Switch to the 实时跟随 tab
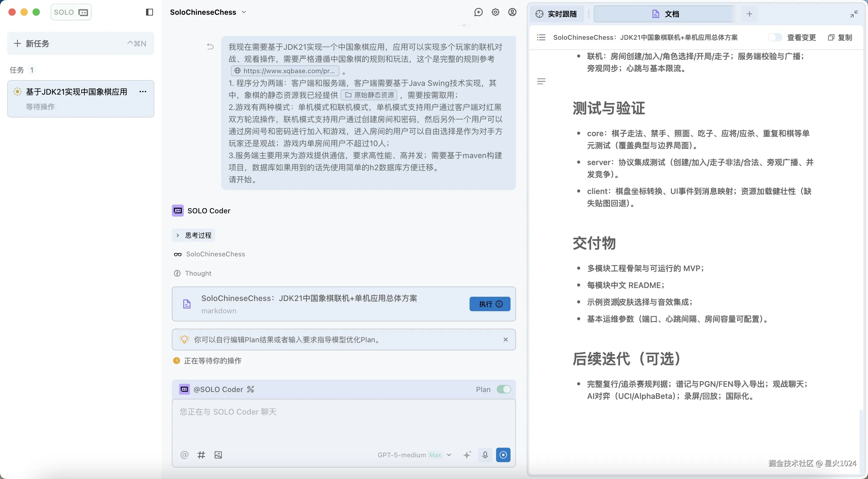Screen dimensions: 868x479 tap(557, 14)
